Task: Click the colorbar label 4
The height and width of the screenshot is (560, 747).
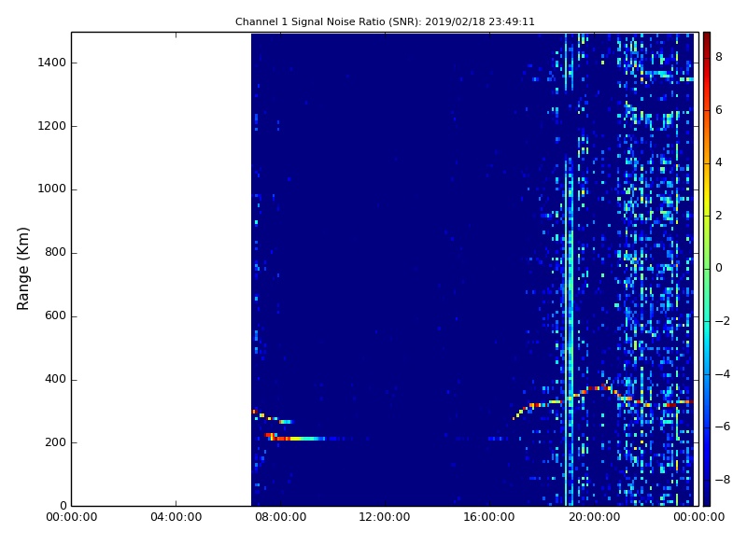Action: (719, 162)
